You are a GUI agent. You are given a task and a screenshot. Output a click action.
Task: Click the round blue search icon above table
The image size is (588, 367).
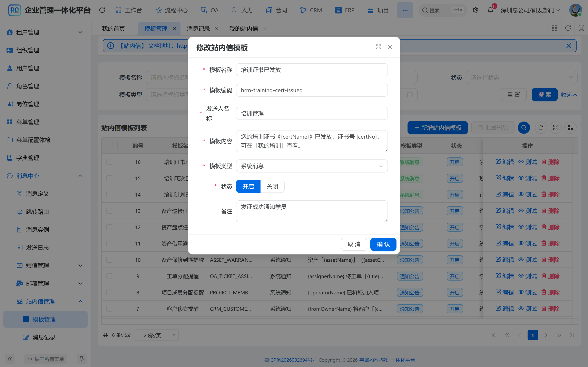(524, 128)
